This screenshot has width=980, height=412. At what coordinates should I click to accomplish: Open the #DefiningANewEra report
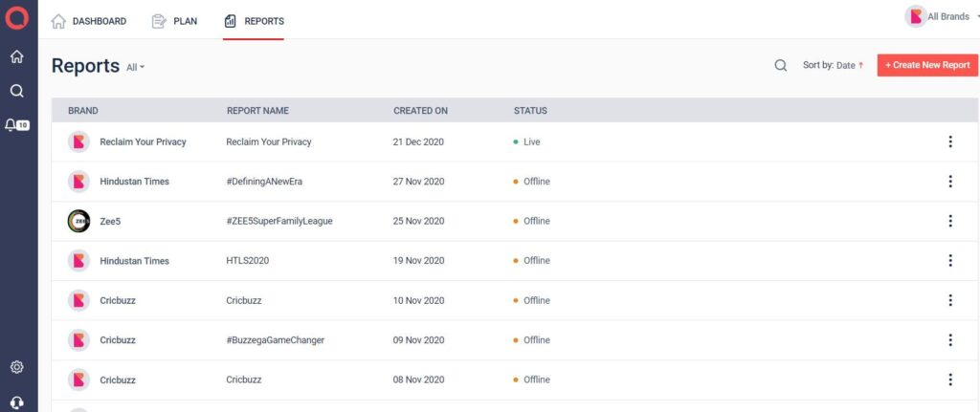coord(264,181)
